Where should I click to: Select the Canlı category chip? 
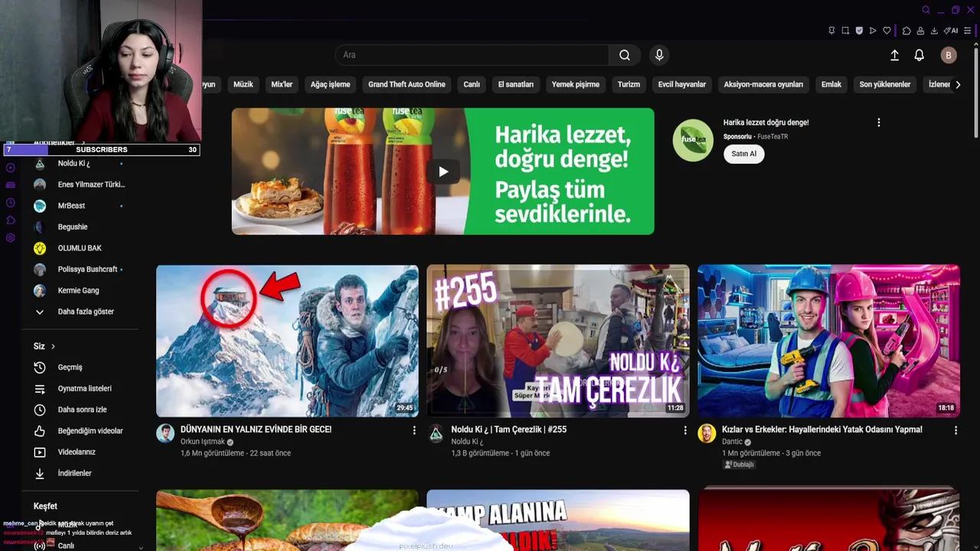coord(472,84)
